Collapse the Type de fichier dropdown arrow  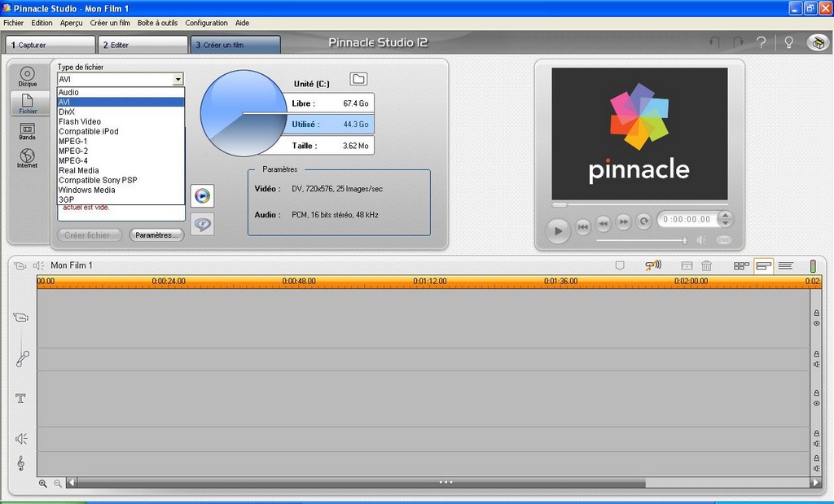coord(178,79)
